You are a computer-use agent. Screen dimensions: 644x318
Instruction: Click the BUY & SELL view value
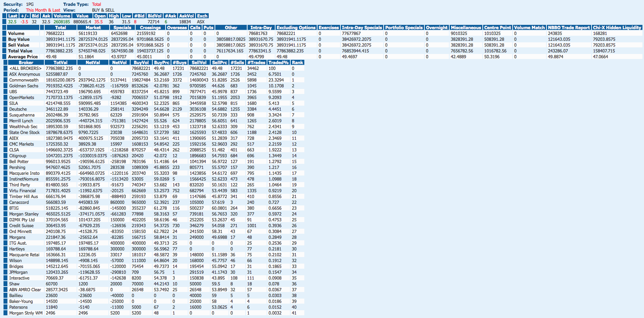(103, 10)
